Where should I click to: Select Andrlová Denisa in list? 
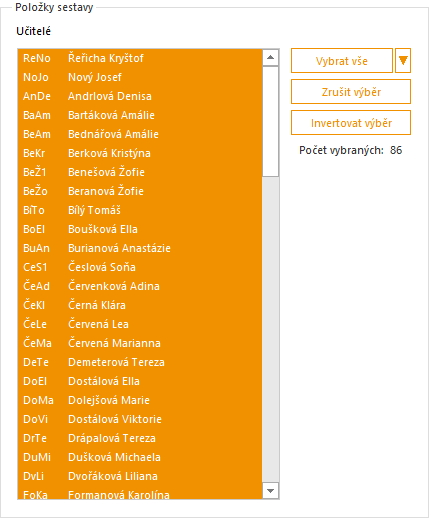coord(140,96)
